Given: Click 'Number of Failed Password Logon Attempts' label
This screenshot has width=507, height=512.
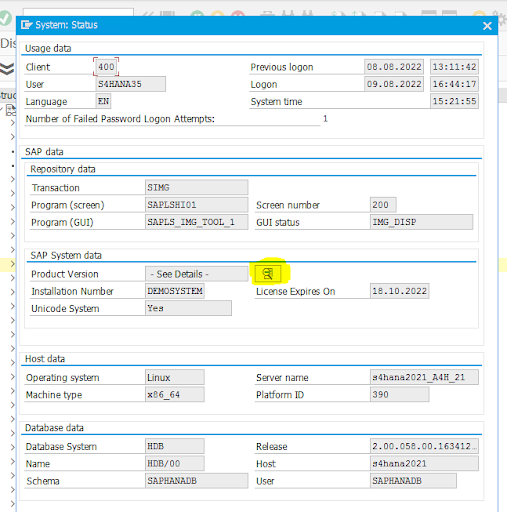Looking at the screenshot, I should coord(120,119).
